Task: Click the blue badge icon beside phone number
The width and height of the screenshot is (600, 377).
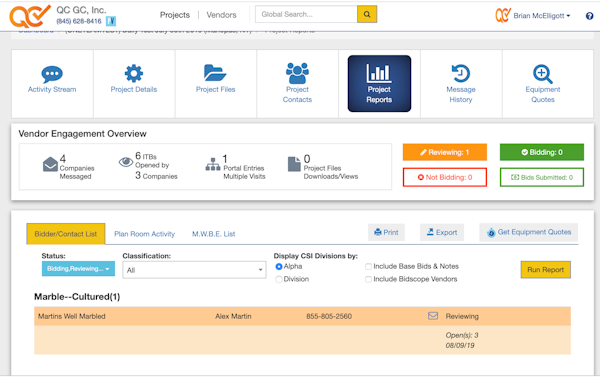Action: click(x=111, y=21)
